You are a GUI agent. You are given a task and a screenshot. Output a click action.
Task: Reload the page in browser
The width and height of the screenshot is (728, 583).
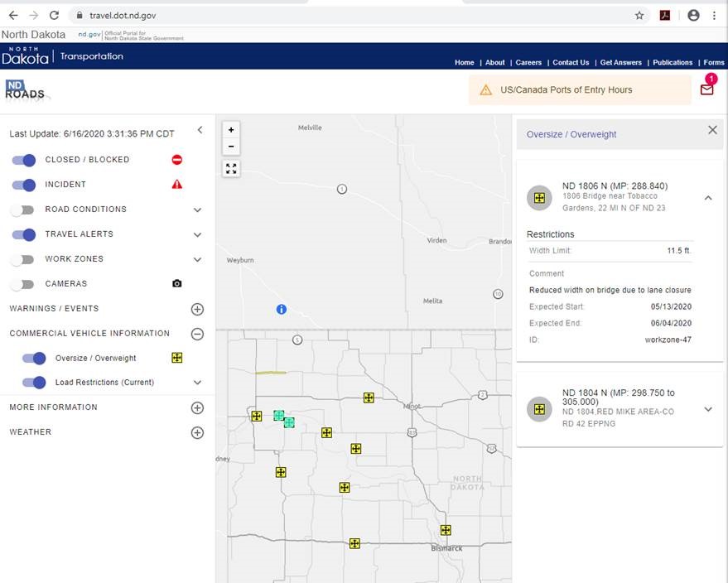[x=54, y=15]
